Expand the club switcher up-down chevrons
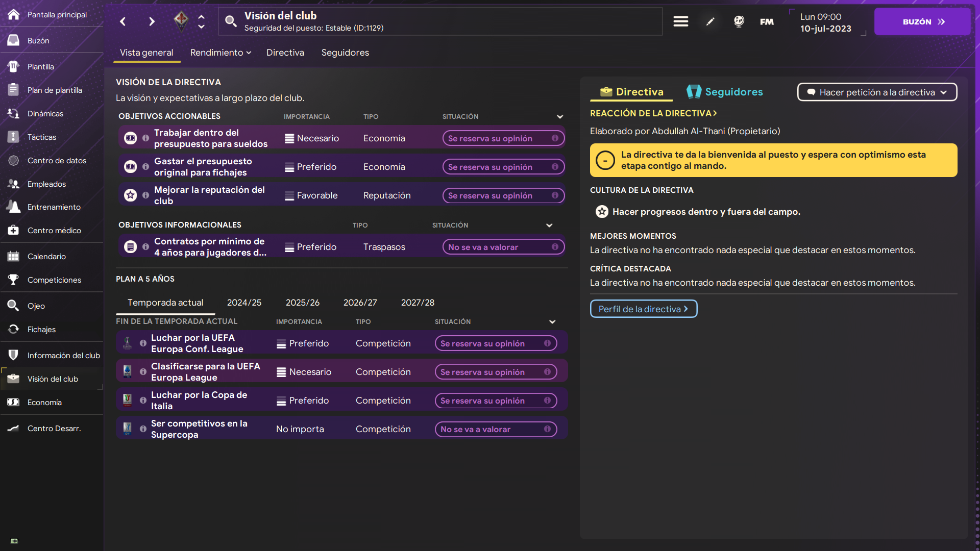 pyautogui.click(x=202, y=21)
